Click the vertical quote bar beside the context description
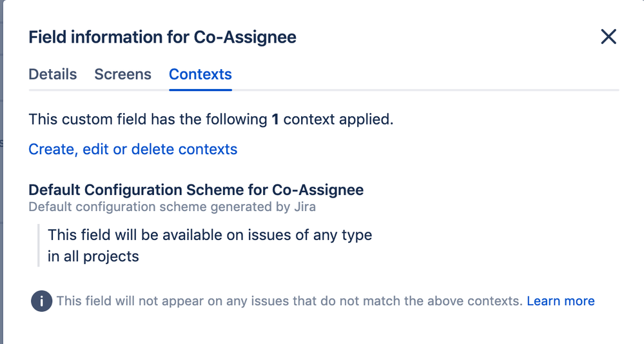This screenshot has width=644, height=344. (39, 245)
